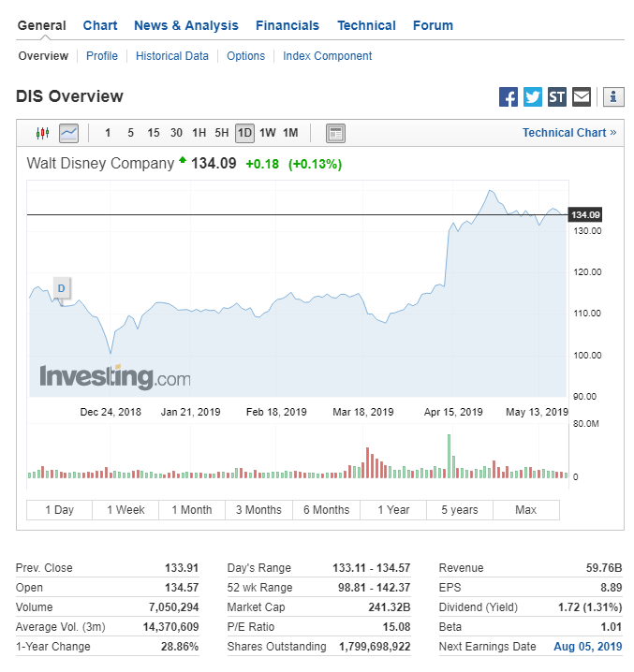Click the 134.09 current price label on axis
634x672 pixels.
585,214
